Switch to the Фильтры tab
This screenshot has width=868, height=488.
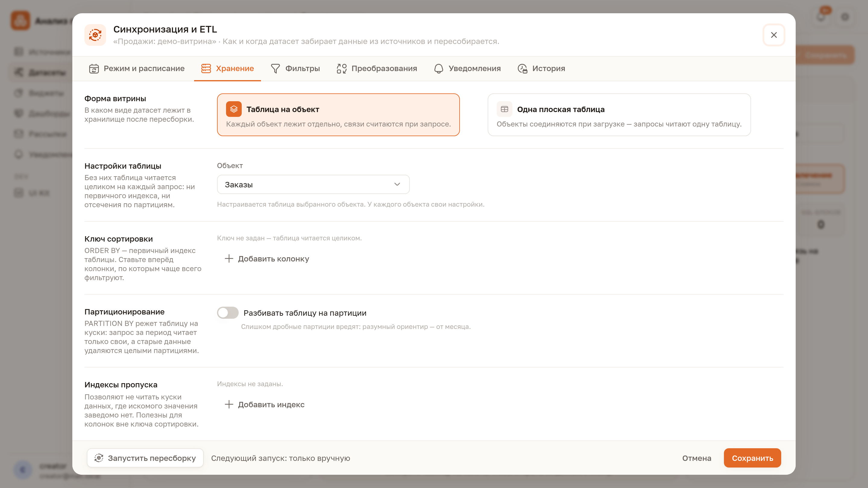[295, 68]
